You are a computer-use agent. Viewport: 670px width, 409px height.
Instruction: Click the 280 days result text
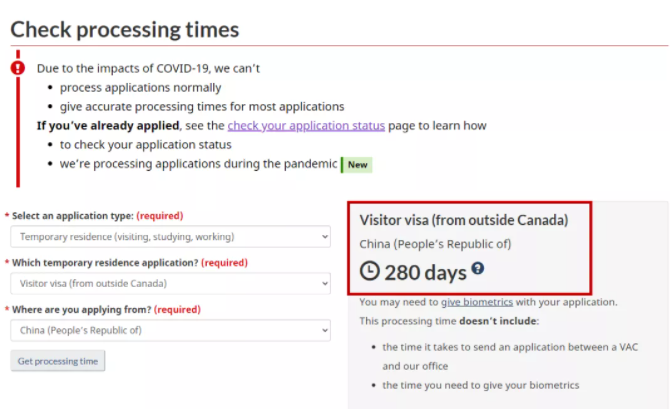pyautogui.click(x=425, y=273)
